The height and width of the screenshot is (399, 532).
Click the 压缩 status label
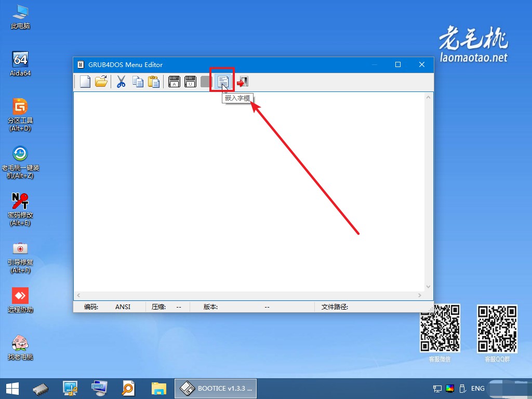tap(158, 307)
